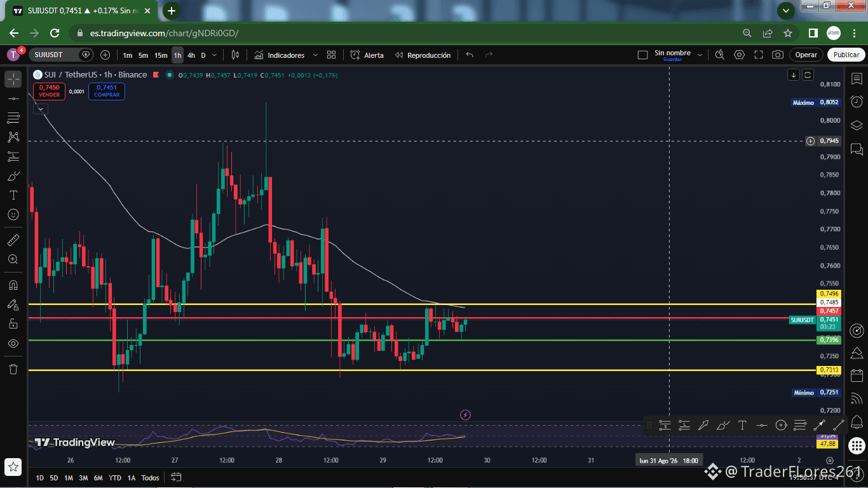This screenshot has width=868, height=488.
Task: Add a symbol to compare
Action: (105, 55)
